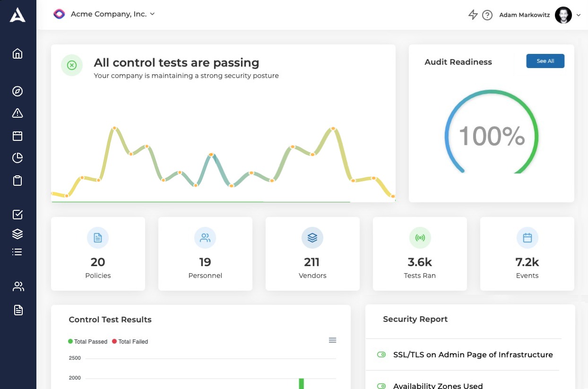Click the See All button for Audit Readiness
The image size is (588, 389).
[545, 61]
